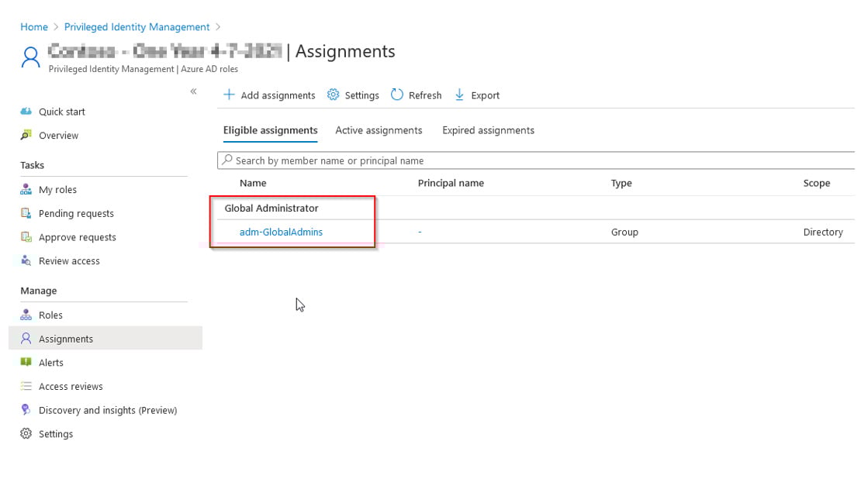Click the Export download arrow icon
The width and height of the screenshot is (868, 479).
[x=459, y=95]
